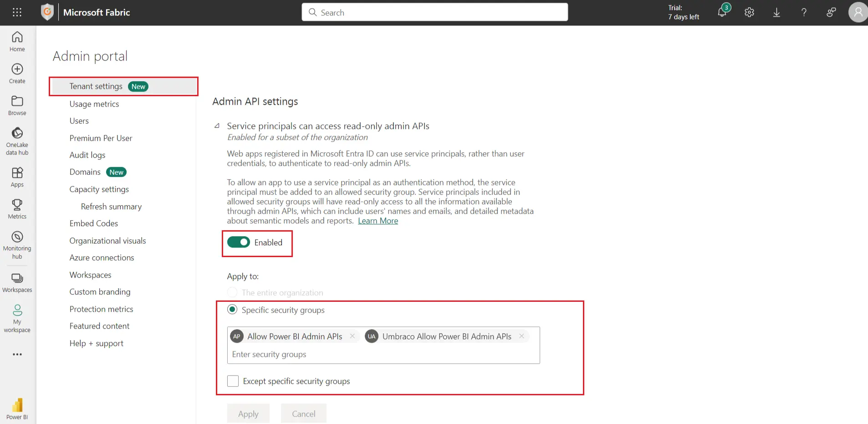This screenshot has height=424, width=868.
Task: Toggle the Enabled switch off
Action: (x=239, y=242)
